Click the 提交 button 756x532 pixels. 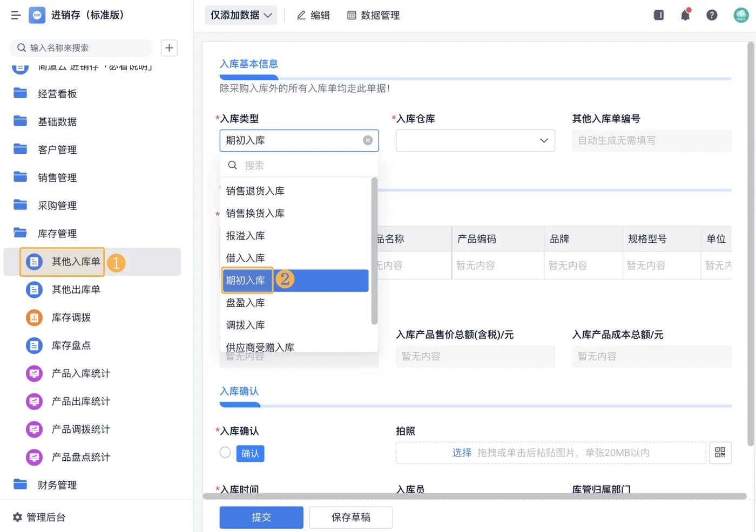coord(261,517)
